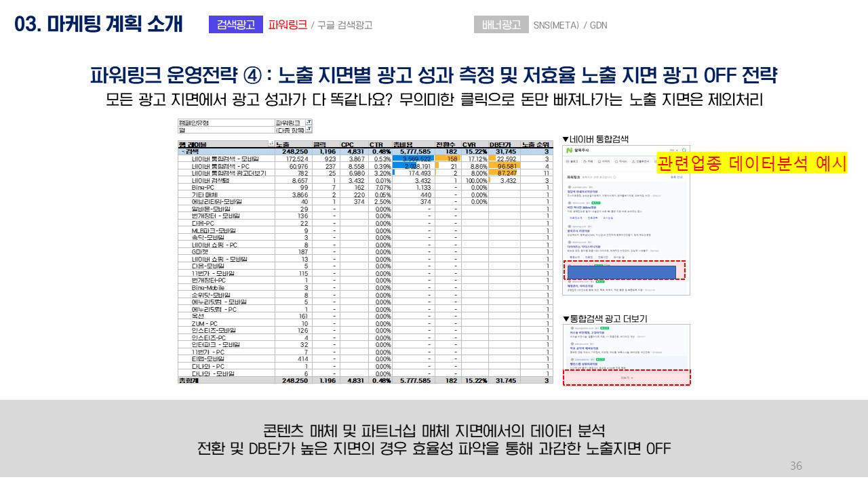Image resolution: width=868 pixels, height=488 pixels.
Task: Click the blue data bar in 네이버 통합검색 - 모바일 row
Action: click(413, 159)
